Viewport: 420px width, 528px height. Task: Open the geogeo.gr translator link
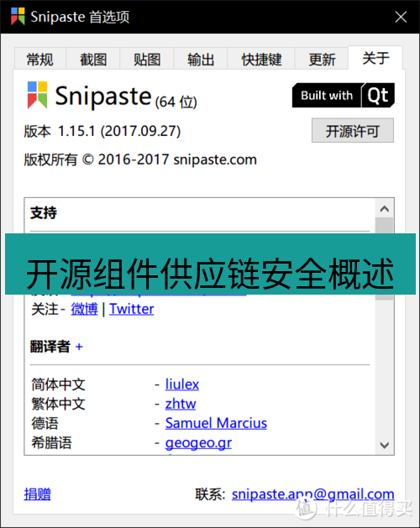point(198,443)
